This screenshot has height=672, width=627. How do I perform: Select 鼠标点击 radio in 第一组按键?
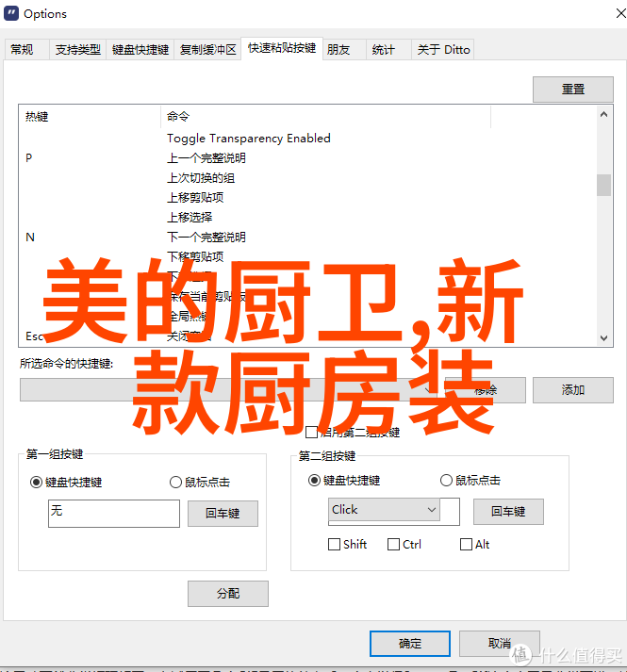175,483
